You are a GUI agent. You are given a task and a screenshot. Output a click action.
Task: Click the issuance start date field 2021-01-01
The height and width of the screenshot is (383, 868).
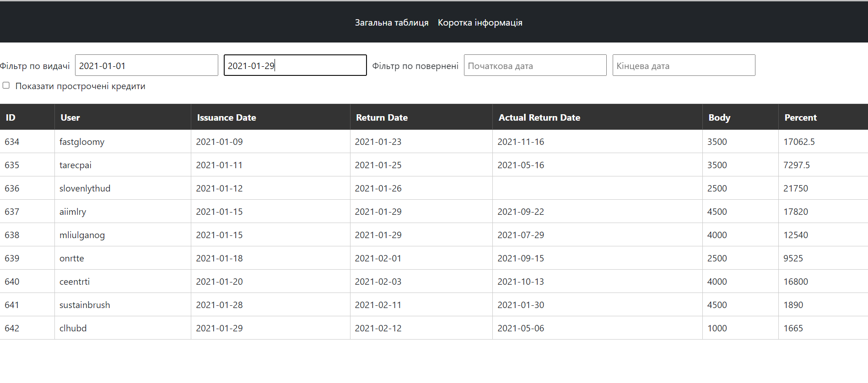pyautogui.click(x=146, y=65)
